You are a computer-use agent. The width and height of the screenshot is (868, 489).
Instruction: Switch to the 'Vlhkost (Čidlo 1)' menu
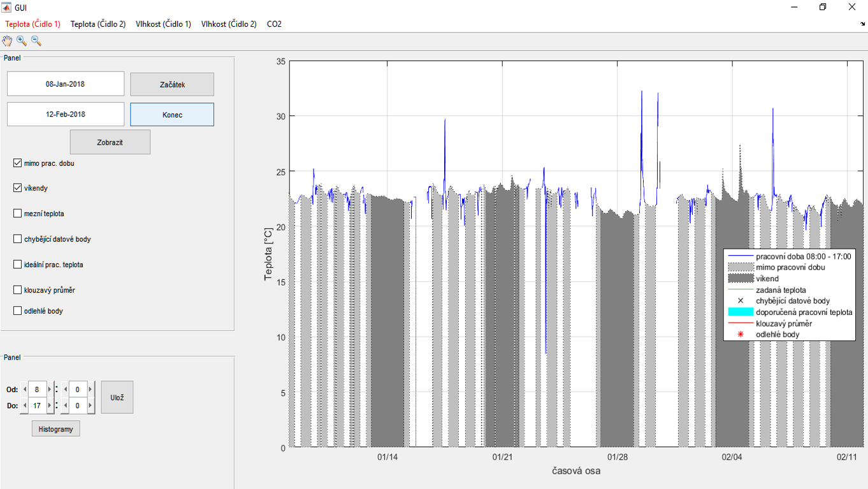point(163,24)
